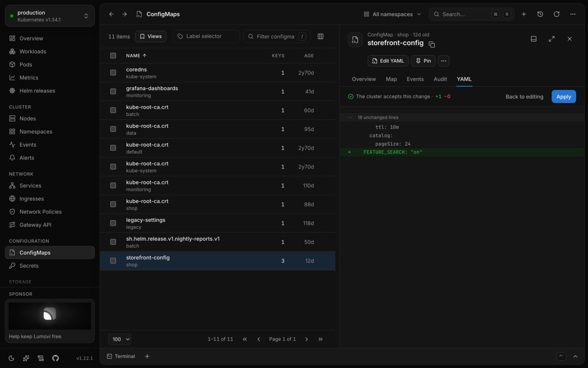This screenshot has width=588, height=368.
Task: Copy the storefront-config name
Action: (x=432, y=44)
